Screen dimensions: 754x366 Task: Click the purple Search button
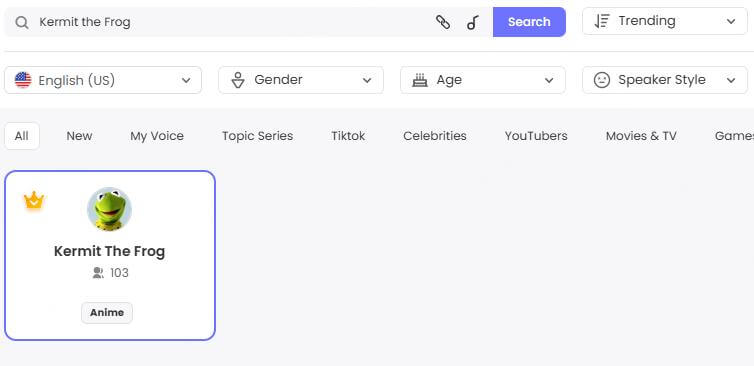529,22
